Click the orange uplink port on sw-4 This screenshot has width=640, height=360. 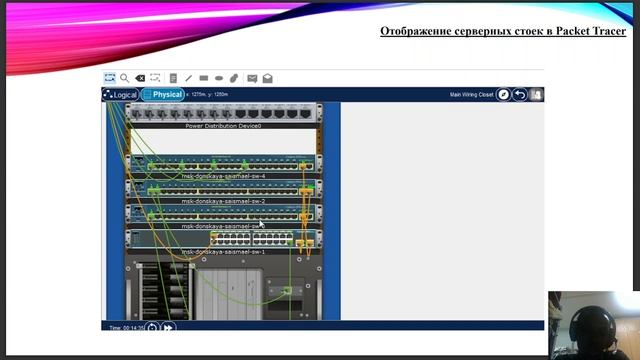pos(303,166)
